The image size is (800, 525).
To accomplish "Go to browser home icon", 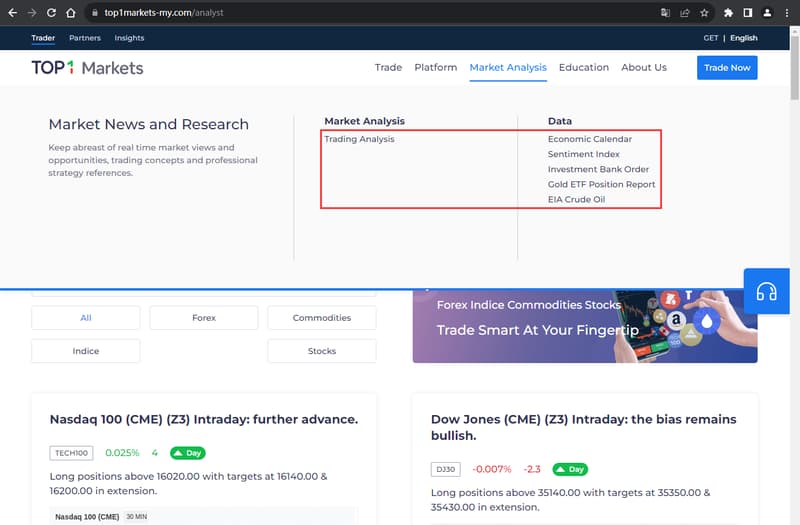I will tap(71, 13).
